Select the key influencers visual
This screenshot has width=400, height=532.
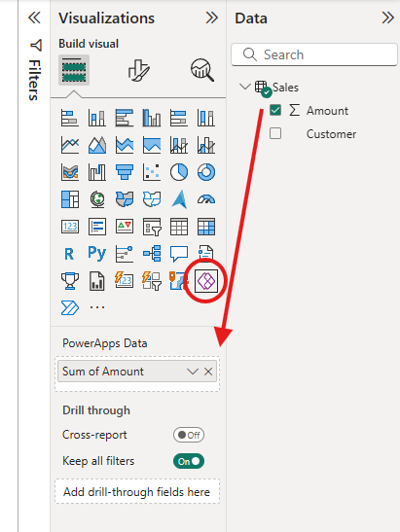click(125, 254)
